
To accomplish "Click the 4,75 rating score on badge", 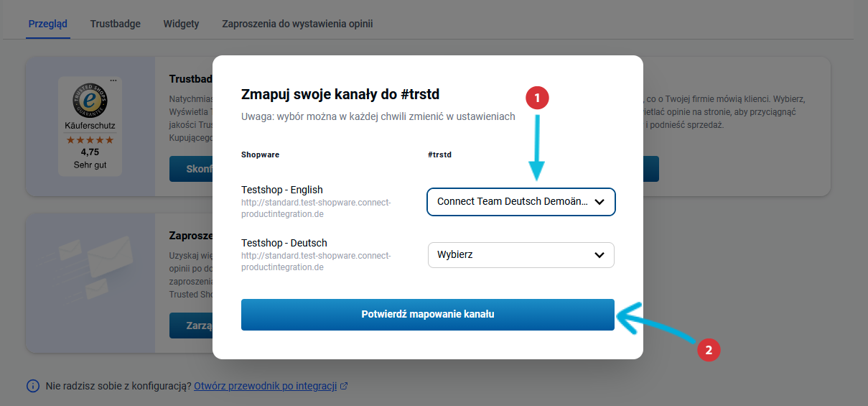I will click(90, 152).
